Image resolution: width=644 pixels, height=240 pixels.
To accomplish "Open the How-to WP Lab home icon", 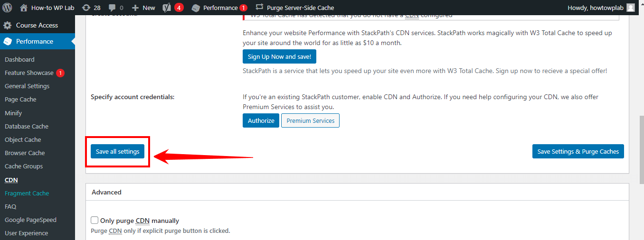I will click(x=24, y=8).
